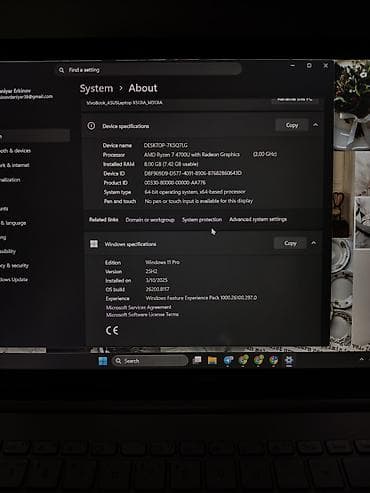
Task: Click the taskbar Search box
Action: [150, 361]
